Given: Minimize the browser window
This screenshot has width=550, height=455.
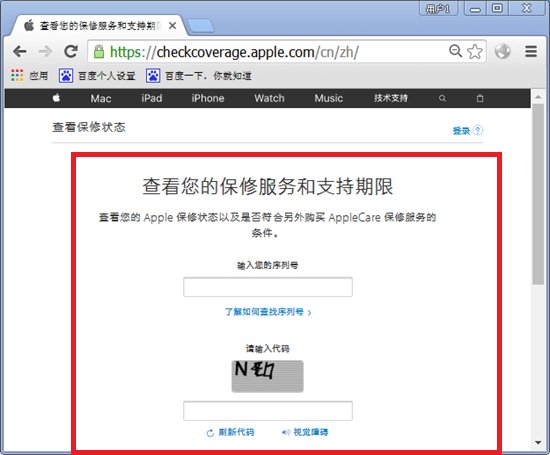Looking at the screenshot, I should pos(475,8).
